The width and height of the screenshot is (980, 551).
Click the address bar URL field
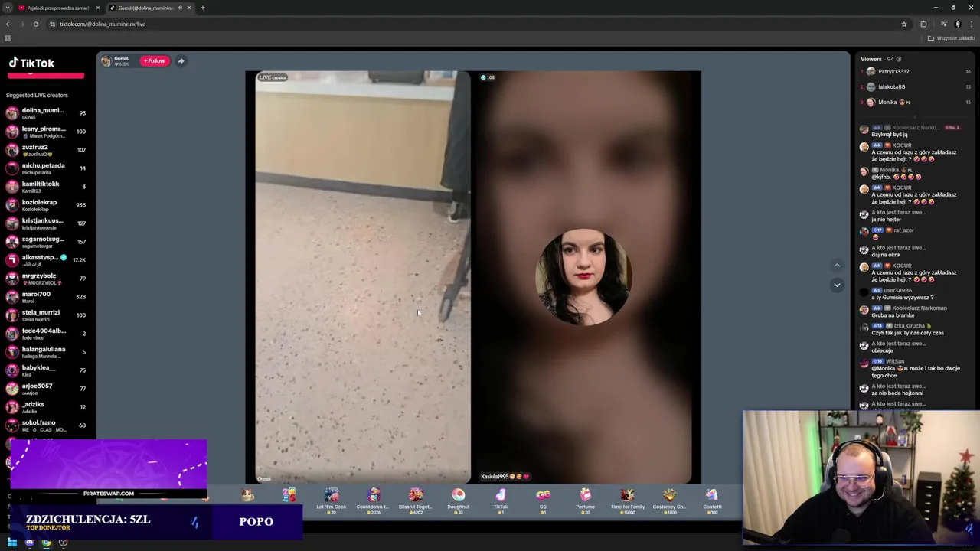click(475, 24)
